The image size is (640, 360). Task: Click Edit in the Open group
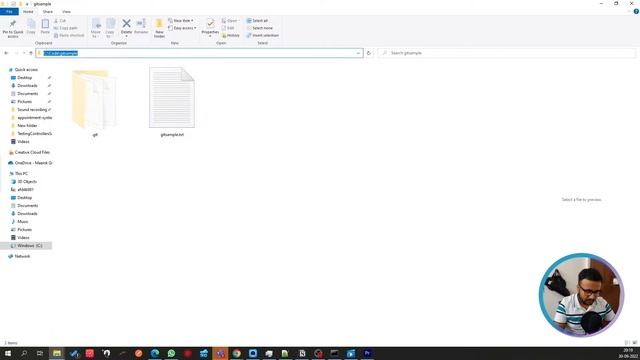(x=228, y=28)
